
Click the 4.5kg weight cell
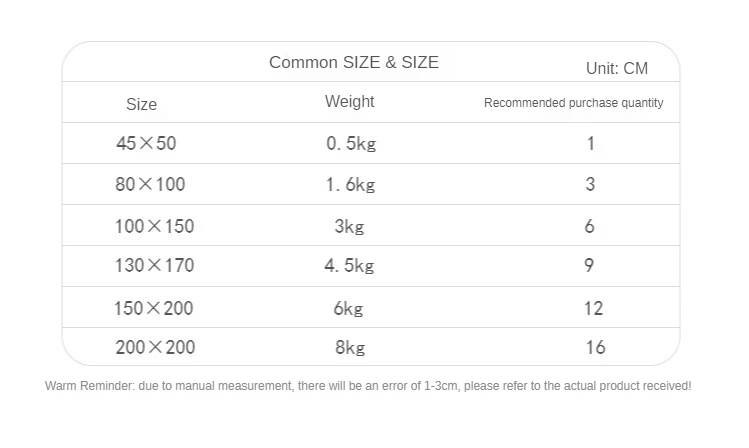[x=349, y=265]
